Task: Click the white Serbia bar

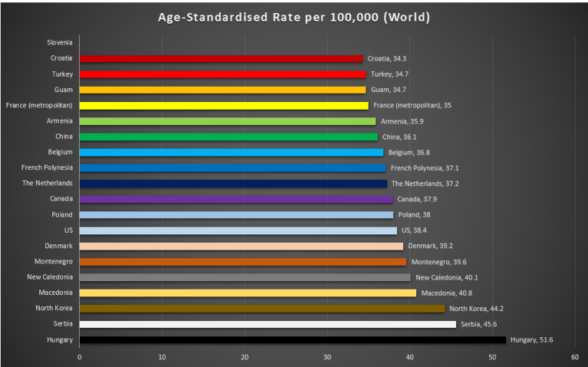Action: pos(268,324)
